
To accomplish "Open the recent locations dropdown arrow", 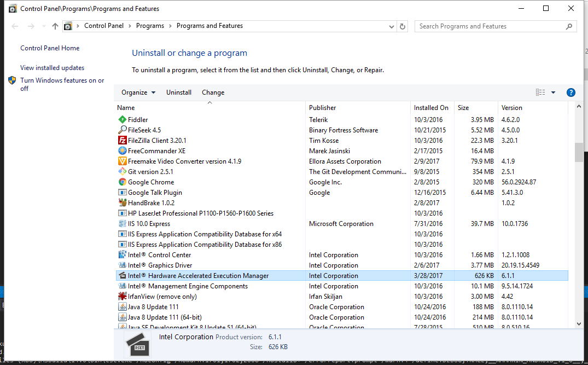I will click(44, 26).
